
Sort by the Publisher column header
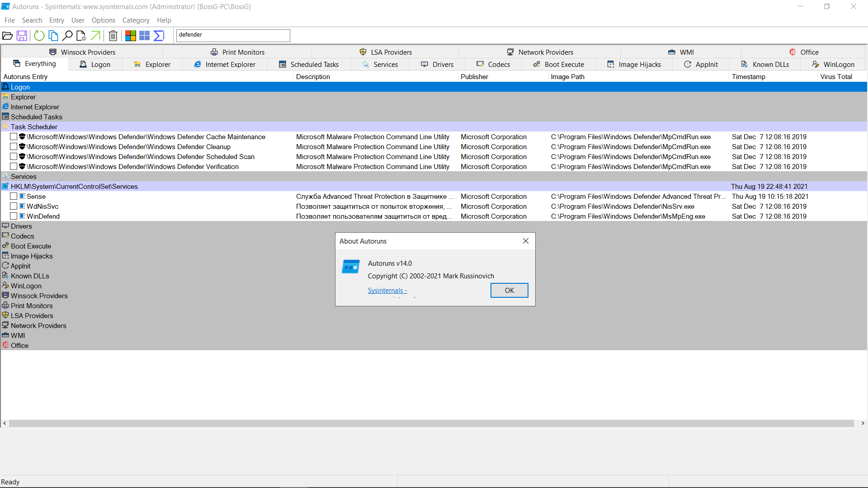[502, 77]
